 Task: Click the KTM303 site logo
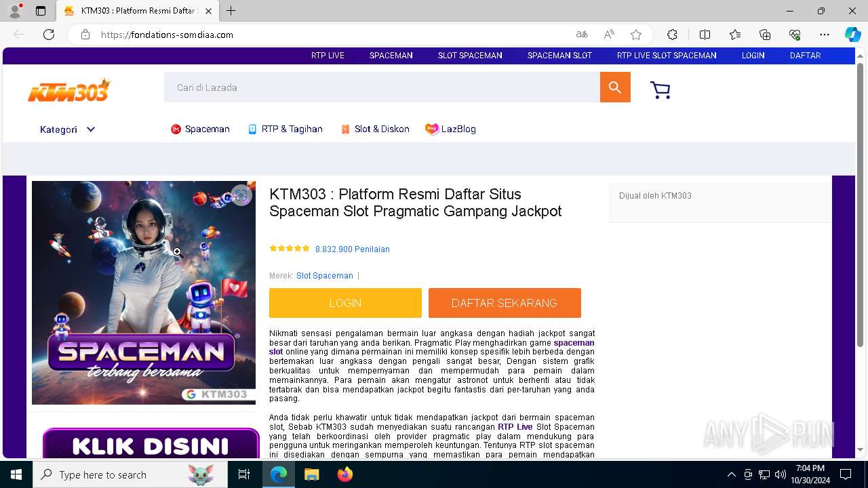pos(69,89)
